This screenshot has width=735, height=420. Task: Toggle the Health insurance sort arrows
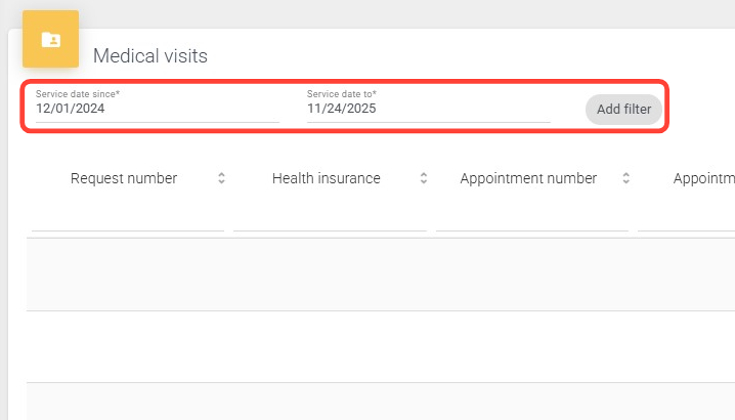(423, 179)
